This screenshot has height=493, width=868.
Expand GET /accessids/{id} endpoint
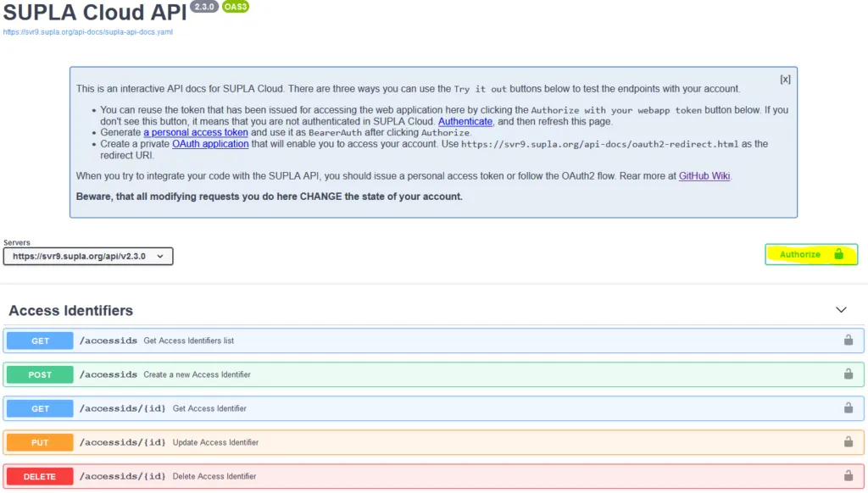[x=433, y=408]
